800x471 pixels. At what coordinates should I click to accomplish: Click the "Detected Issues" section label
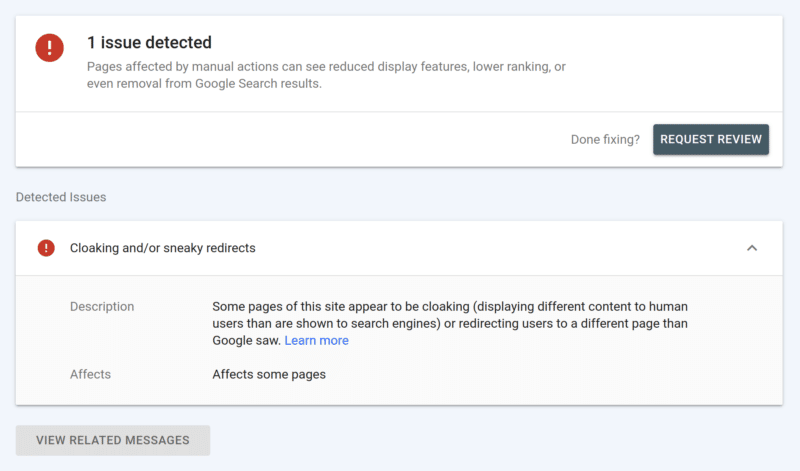coord(61,197)
